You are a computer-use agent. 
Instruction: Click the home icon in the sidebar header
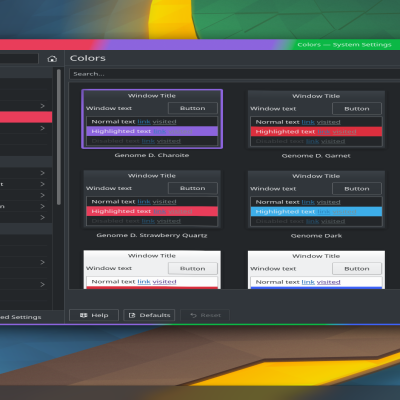[52, 59]
